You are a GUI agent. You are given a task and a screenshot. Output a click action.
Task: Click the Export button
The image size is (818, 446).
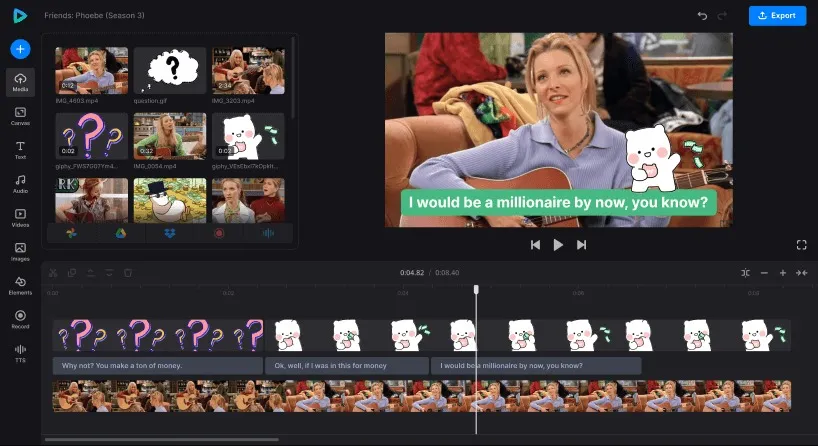pyautogui.click(x=777, y=16)
